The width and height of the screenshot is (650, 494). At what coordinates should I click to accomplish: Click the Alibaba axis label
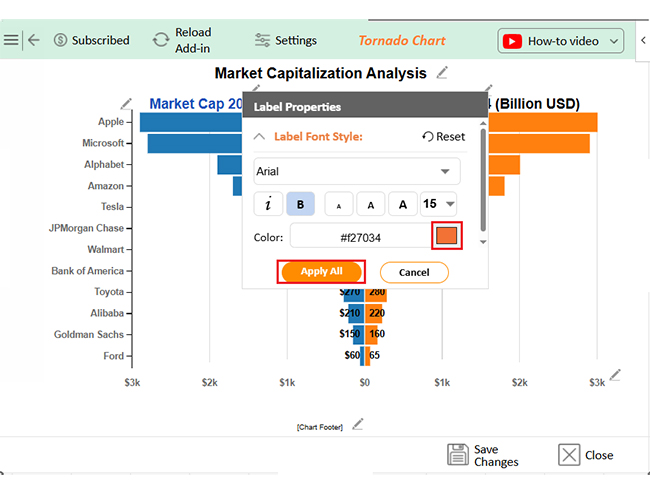[x=107, y=313]
